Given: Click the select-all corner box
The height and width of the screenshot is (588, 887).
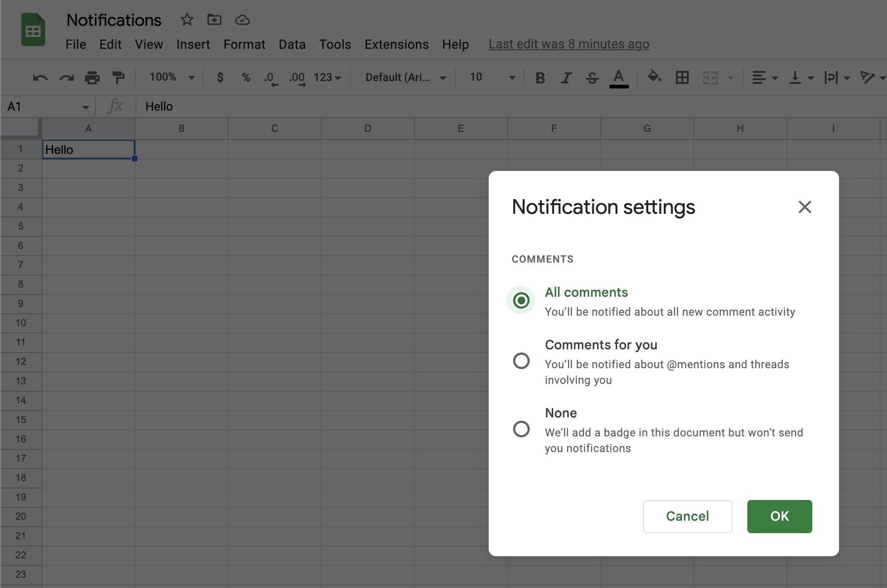Looking at the screenshot, I should click(x=21, y=128).
